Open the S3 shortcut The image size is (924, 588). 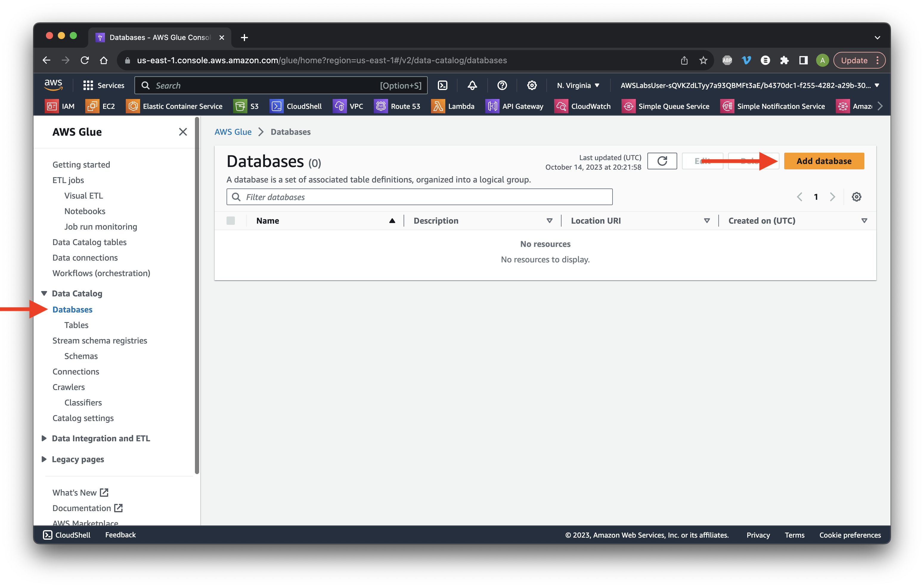tap(246, 106)
